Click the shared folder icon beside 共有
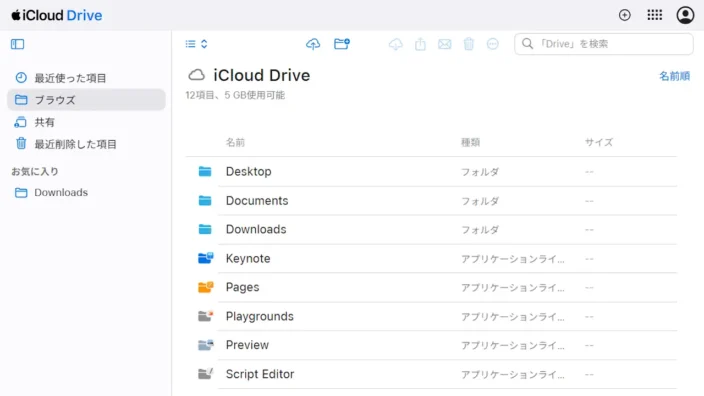704x396 pixels. (21, 122)
